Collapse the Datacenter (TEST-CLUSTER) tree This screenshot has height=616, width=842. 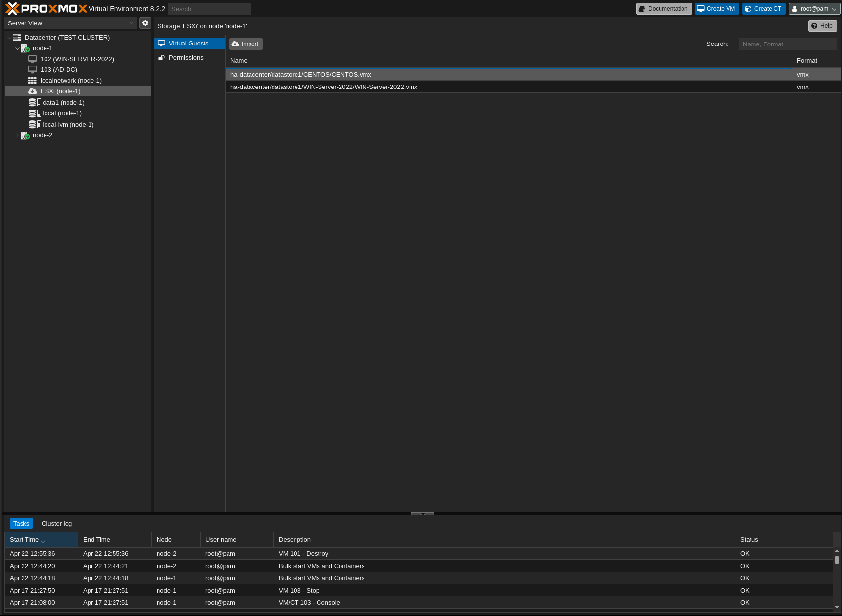(9, 38)
